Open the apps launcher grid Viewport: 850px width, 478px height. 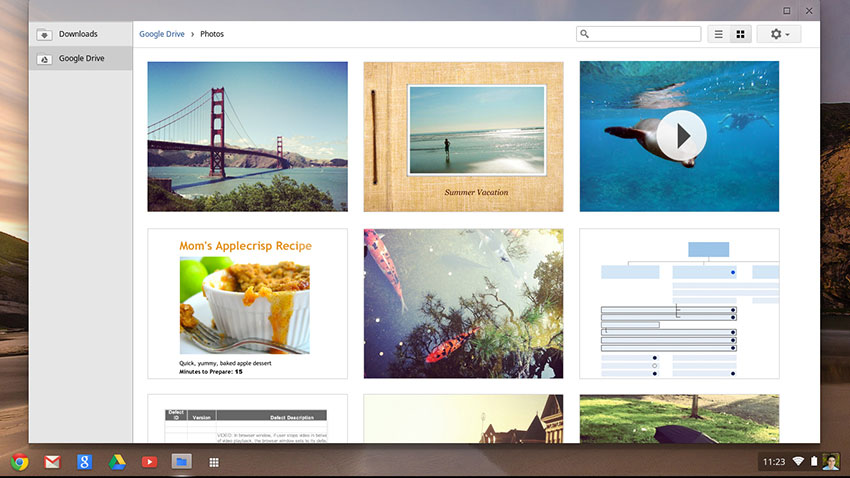213,462
